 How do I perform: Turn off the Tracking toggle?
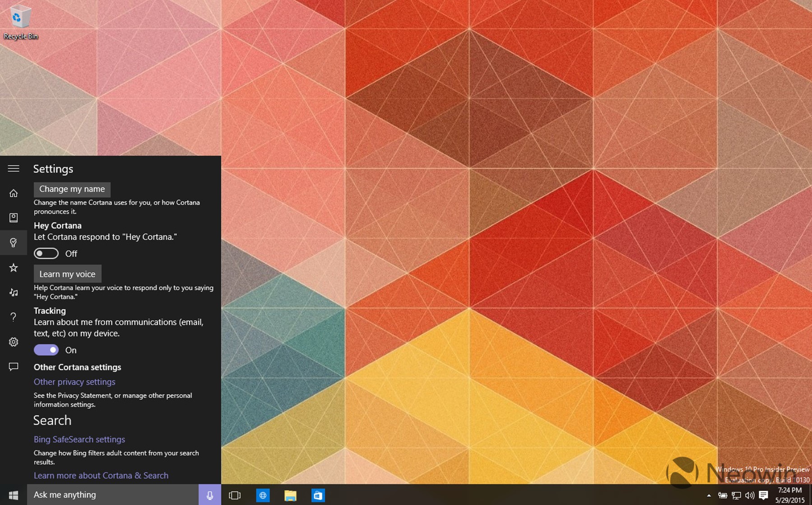tap(46, 350)
